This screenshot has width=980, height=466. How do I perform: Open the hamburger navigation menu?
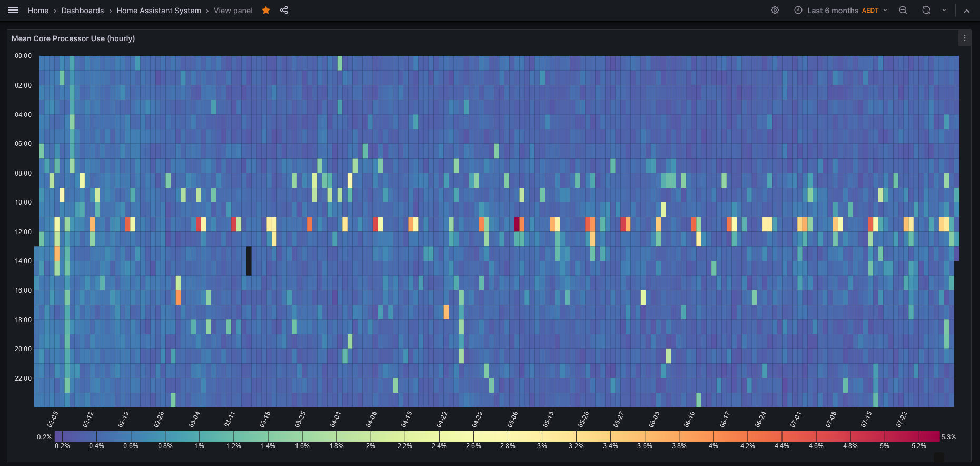(x=13, y=11)
